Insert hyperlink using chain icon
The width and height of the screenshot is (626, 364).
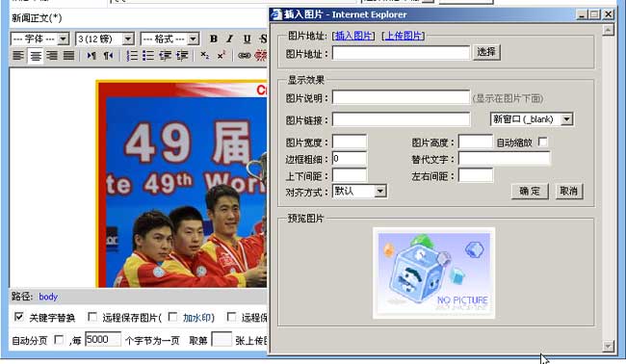coord(245,56)
